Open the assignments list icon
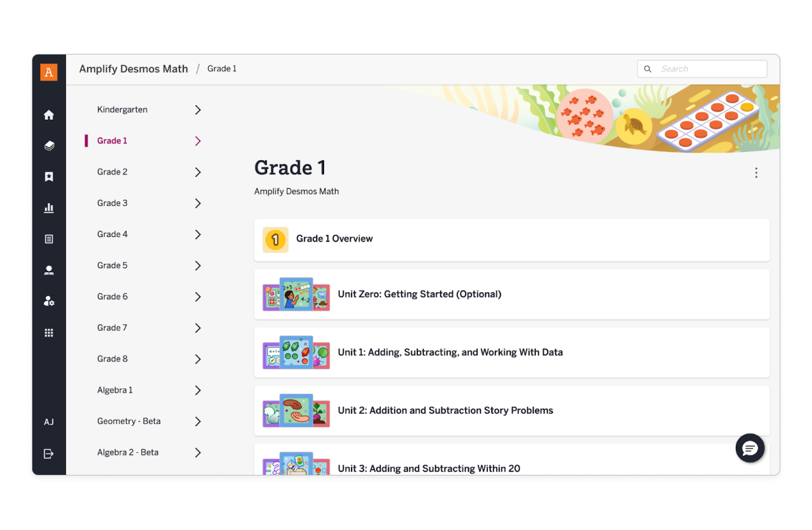The height and width of the screenshot is (530, 812). point(49,238)
